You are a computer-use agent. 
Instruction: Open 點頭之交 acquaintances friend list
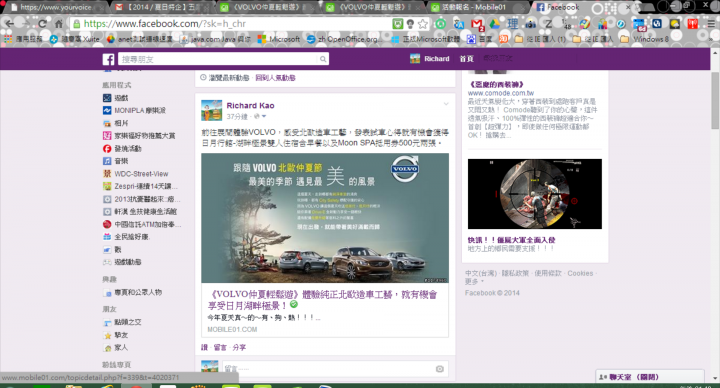pyautogui.click(x=122, y=322)
